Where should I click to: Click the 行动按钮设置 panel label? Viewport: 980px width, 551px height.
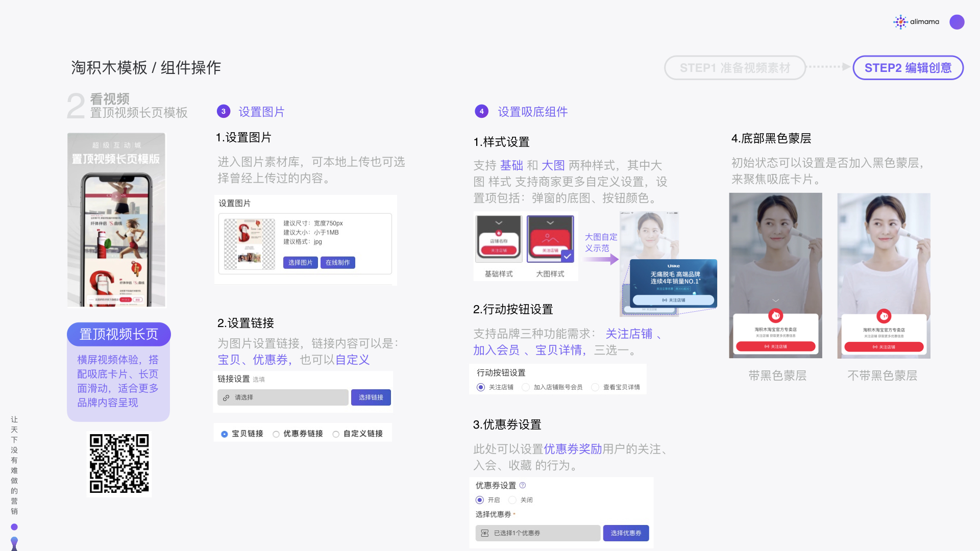501,373
